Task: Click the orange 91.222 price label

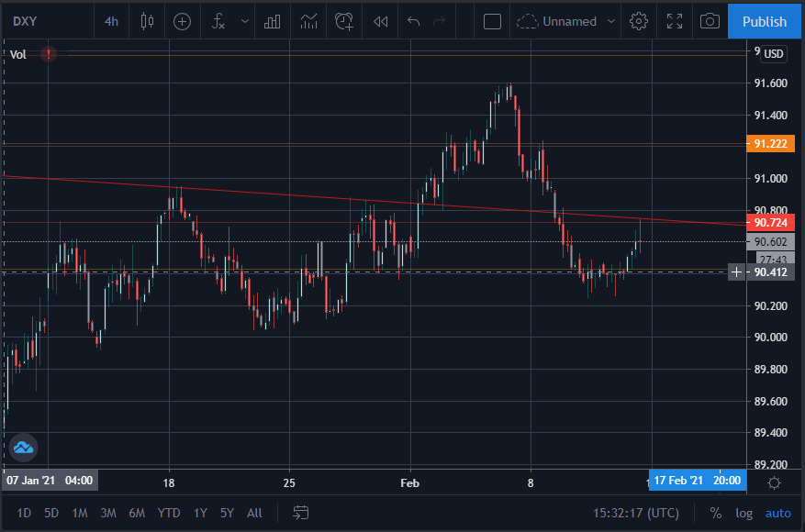Action: coord(771,144)
